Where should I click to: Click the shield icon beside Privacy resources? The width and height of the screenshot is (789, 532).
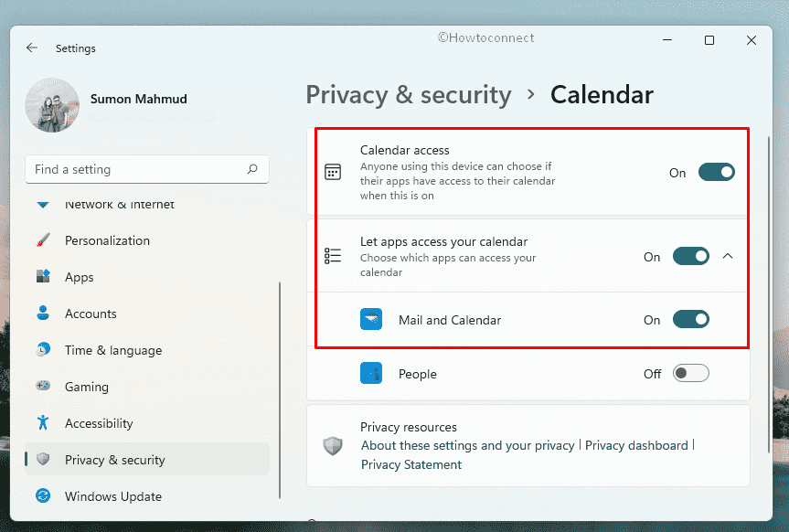[332, 445]
